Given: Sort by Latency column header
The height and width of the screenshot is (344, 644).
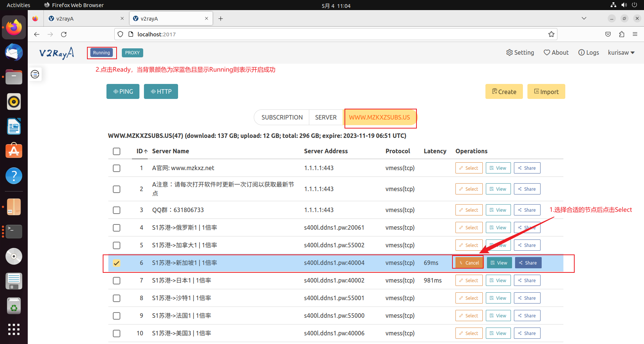Looking at the screenshot, I should click(x=435, y=151).
